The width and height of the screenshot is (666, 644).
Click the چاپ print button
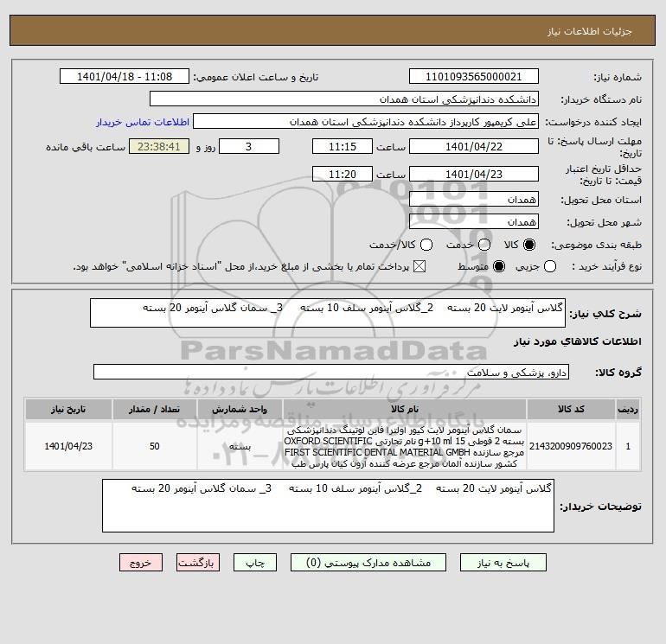click(255, 563)
